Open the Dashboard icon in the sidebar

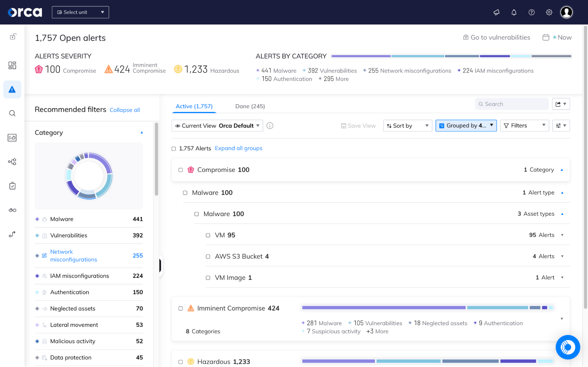(x=12, y=65)
